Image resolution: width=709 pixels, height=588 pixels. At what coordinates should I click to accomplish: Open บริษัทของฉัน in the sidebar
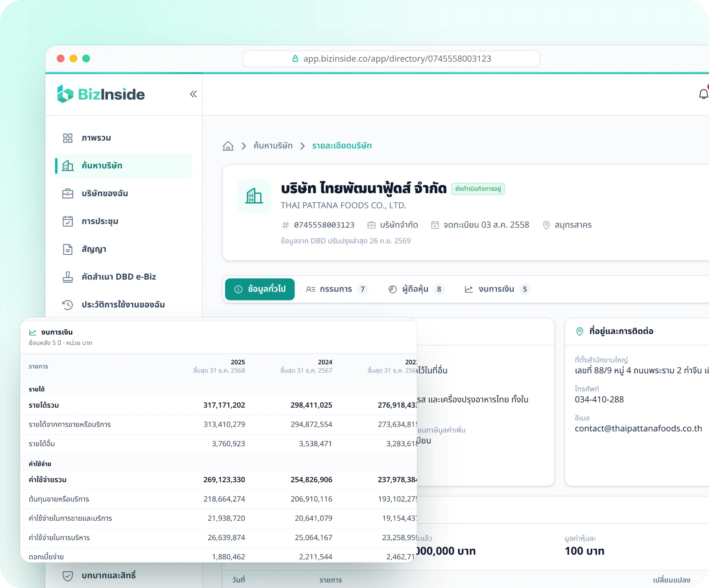click(124, 193)
